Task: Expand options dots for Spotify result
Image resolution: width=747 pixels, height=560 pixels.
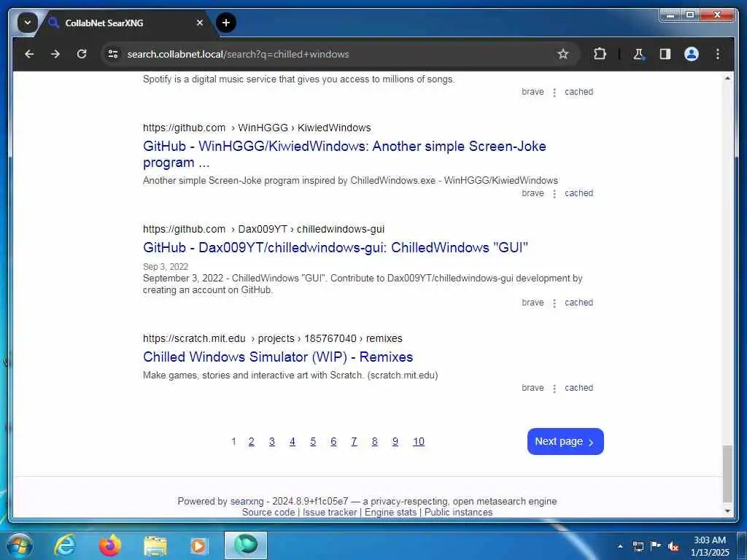Action: coord(554,93)
